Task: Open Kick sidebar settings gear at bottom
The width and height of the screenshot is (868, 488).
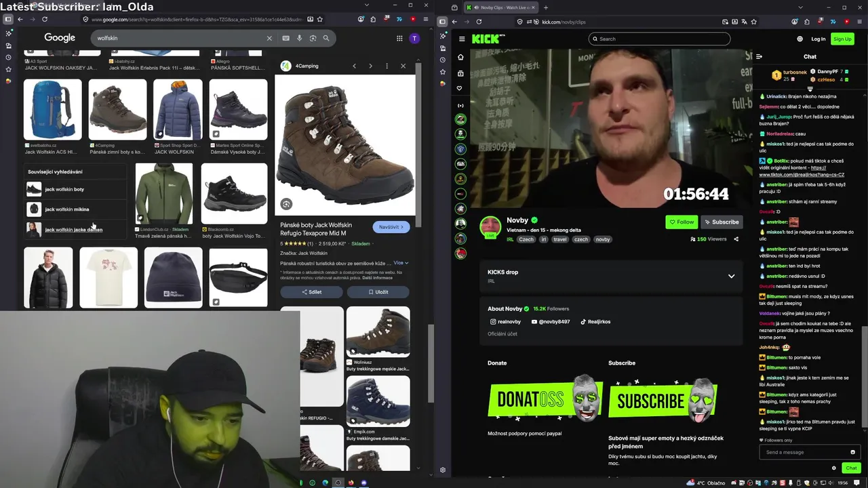Action: tap(443, 470)
